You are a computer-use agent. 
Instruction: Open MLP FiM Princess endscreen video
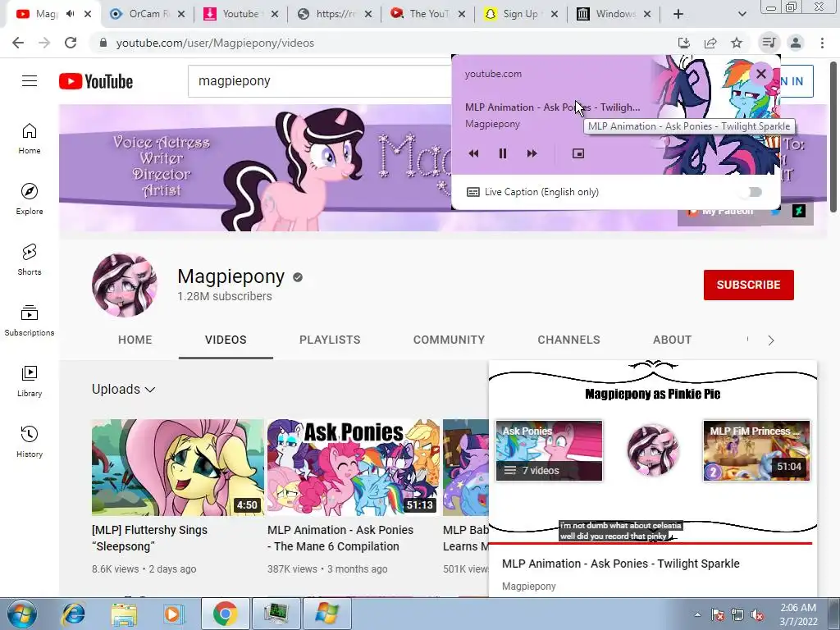click(x=756, y=450)
